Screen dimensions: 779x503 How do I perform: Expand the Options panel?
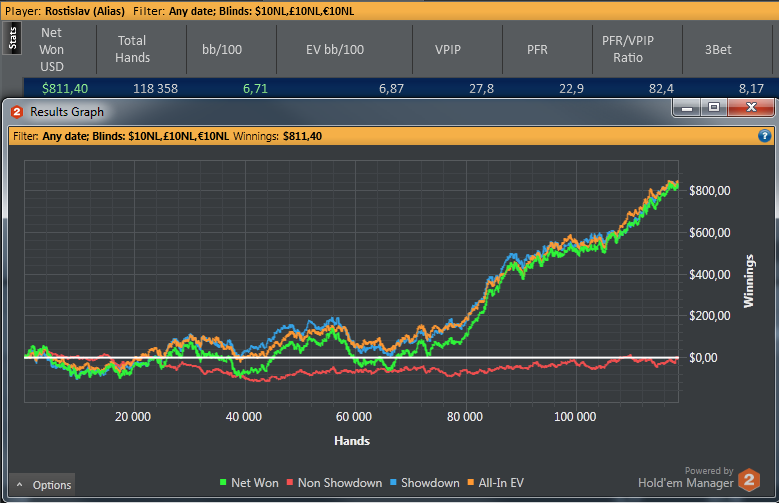pyautogui.click(x=43, y=485)
